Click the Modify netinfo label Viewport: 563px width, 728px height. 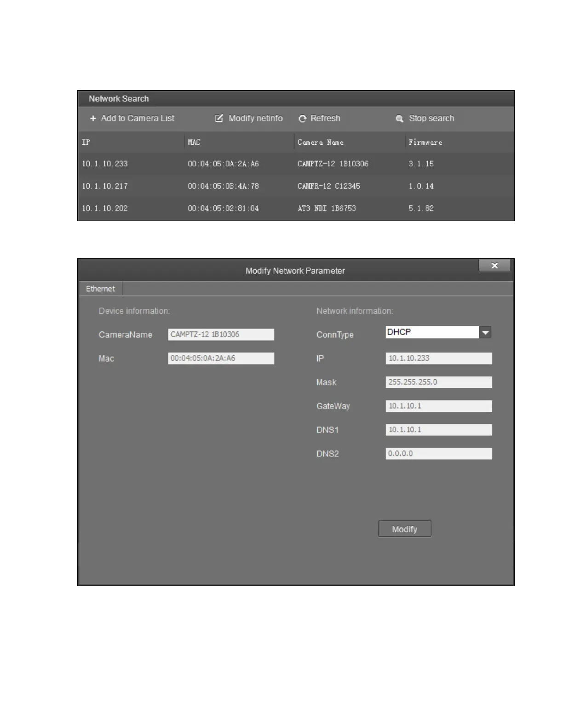click(x=256, y=118)
